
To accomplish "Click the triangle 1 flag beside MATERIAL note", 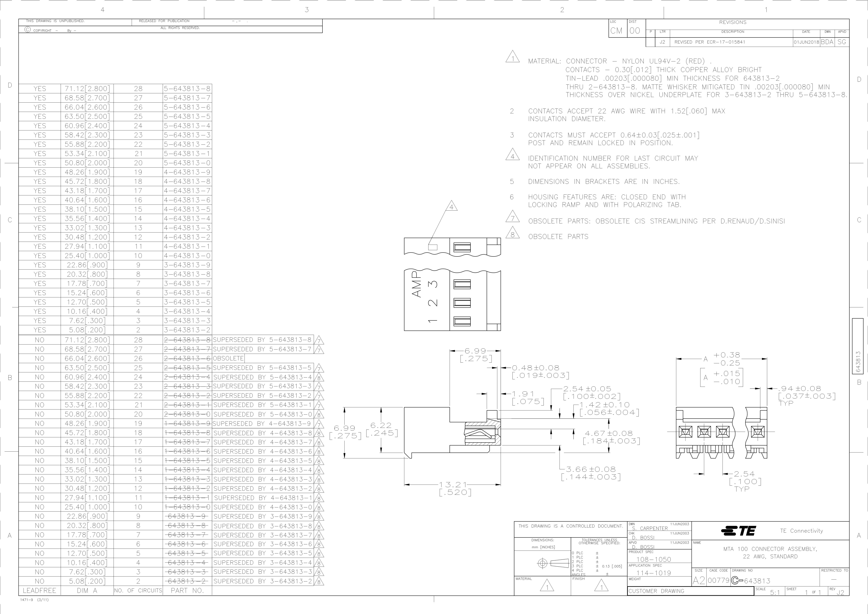I will click(x=513, y=58).
